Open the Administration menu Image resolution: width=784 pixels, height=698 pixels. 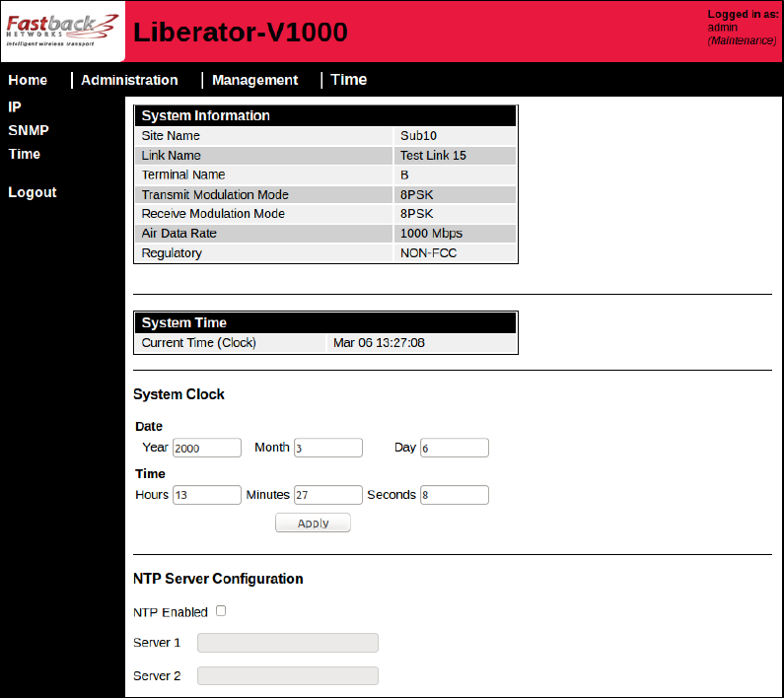129,80
